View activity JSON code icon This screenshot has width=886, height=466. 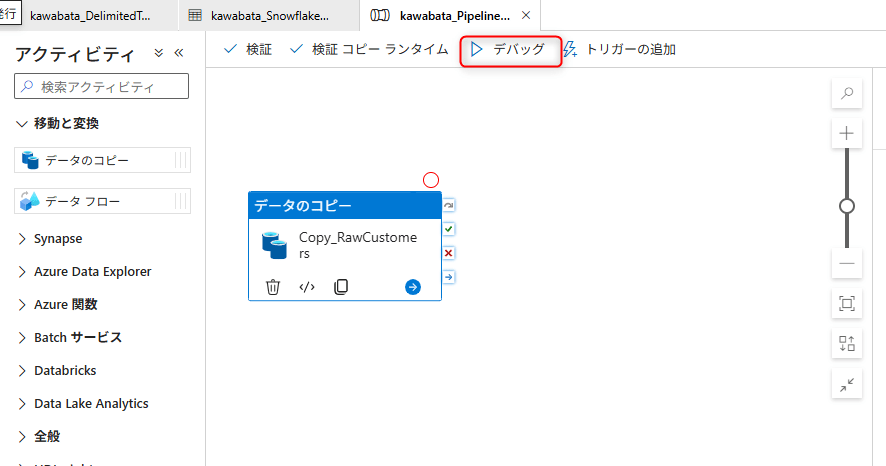click(307, 287)
